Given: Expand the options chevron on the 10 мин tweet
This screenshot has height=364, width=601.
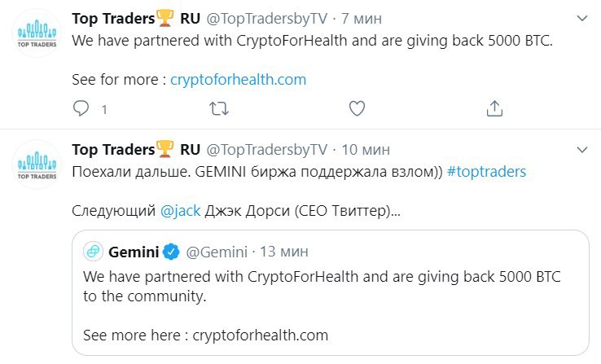Looking at the screenshot, I should (581, 150).
